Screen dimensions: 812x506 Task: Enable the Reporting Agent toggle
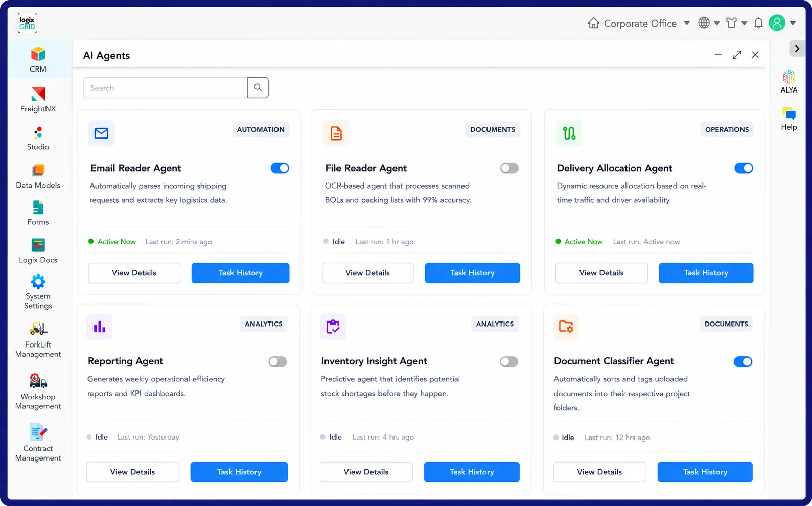pyautogui.click(x=278, y=362)
